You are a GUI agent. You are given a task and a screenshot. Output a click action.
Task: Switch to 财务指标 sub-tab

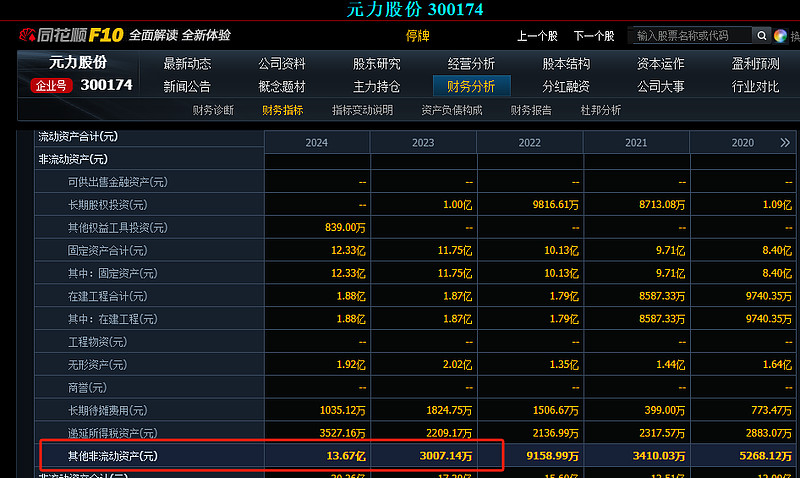click(283, 110)
